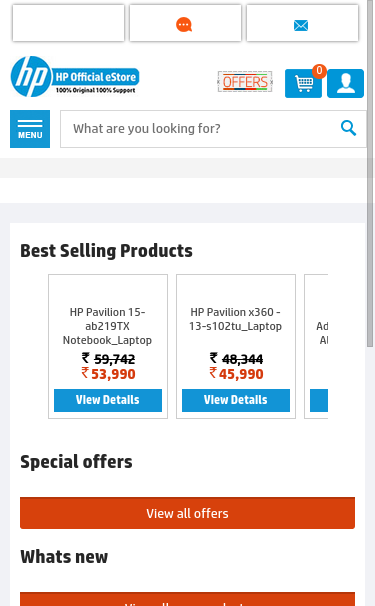The width and height of the screenshot is (375, 606).
Task: Click the search magnifier icon
Action: pyautogui.click(x=348, y=128)
